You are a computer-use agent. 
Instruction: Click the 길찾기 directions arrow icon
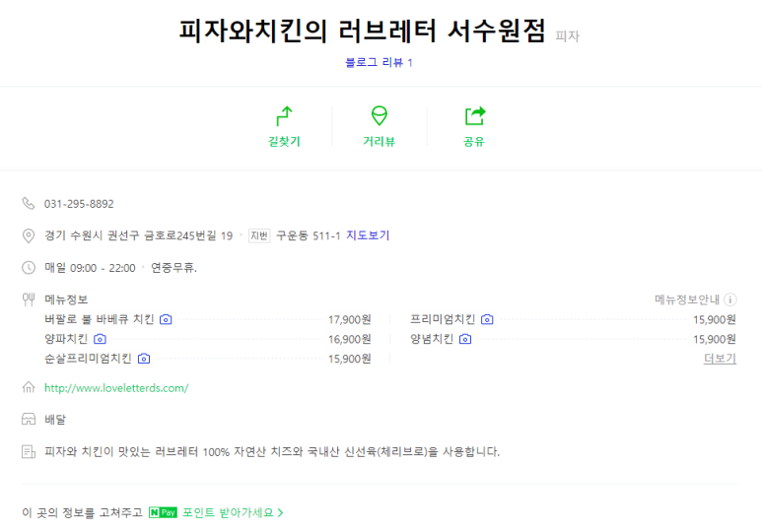(x=284, y=116)
